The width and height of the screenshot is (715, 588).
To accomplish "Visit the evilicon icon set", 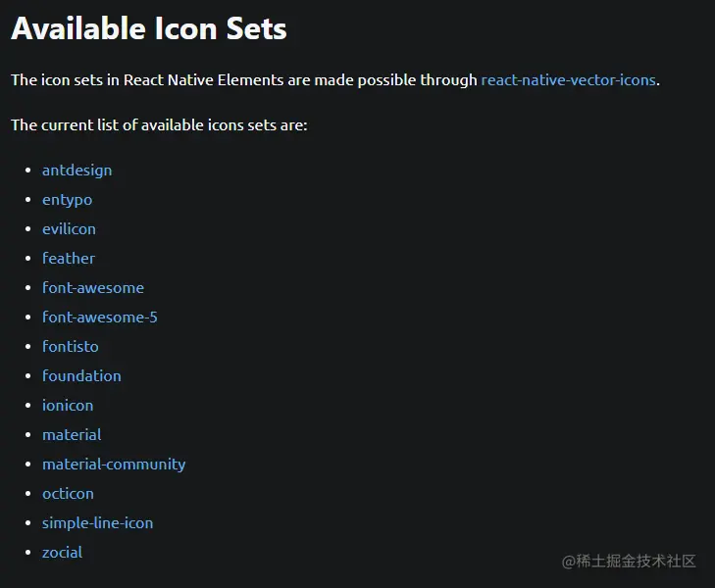I will [69, 229].
